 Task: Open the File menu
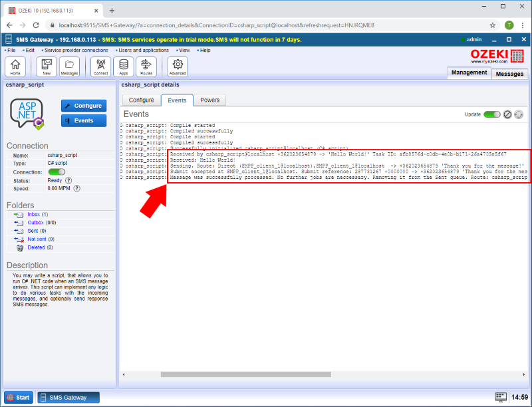click(11, 50)
